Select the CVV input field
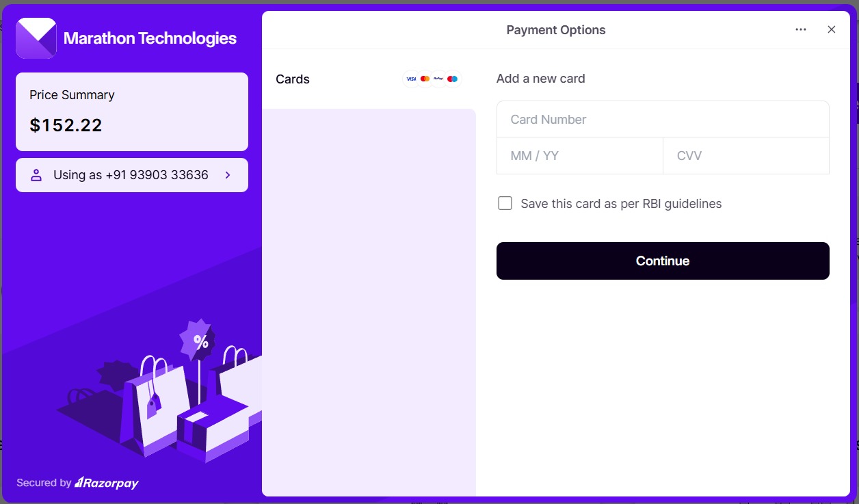 click(745, 155)
